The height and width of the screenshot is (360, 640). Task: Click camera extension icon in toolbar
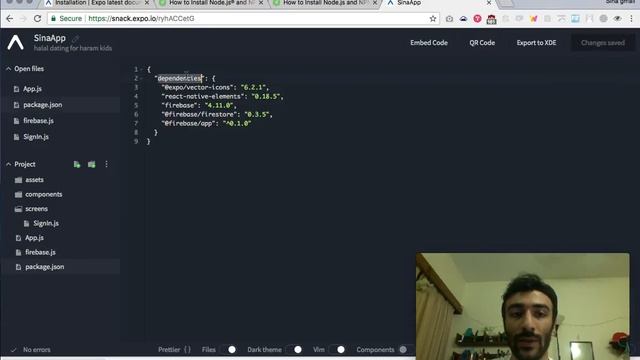(449, 18)
